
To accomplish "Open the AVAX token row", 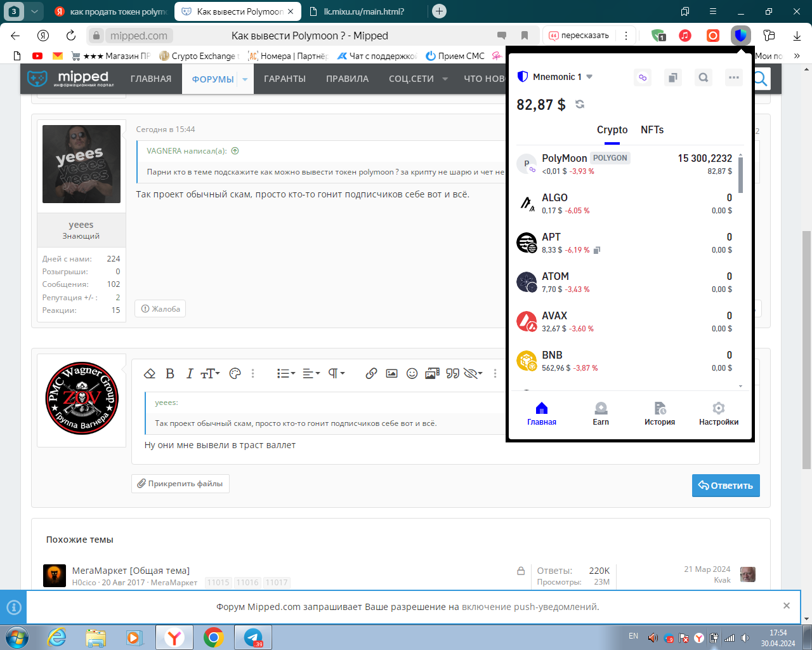I will click(624, 321).
